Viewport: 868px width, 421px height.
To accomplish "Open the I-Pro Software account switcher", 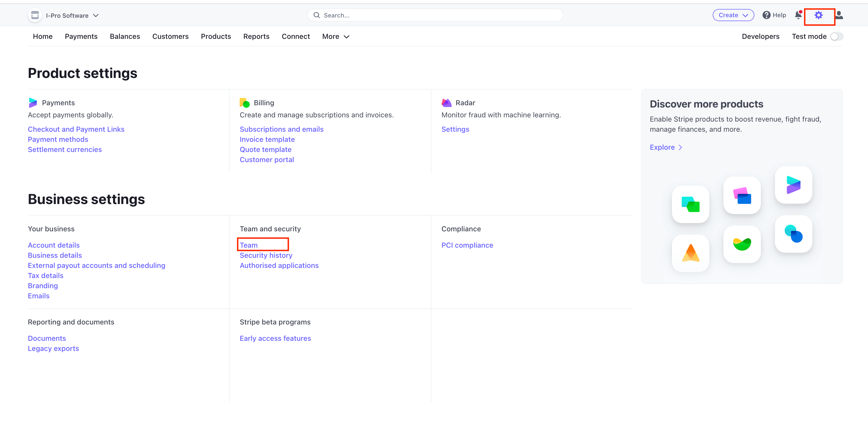I will [x=72, y=15].
